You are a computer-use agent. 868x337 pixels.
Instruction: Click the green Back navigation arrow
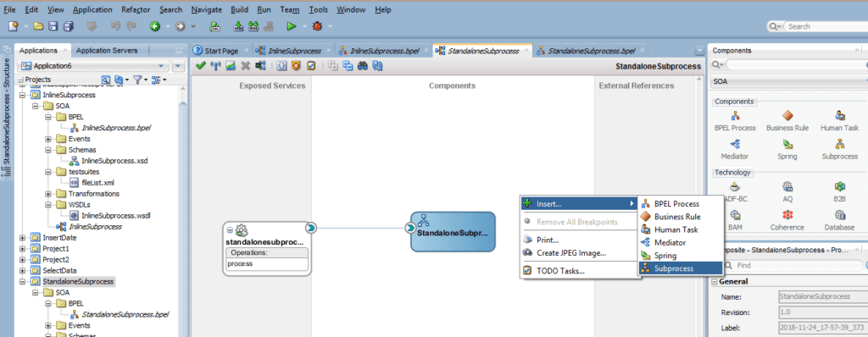coord(155,26)
